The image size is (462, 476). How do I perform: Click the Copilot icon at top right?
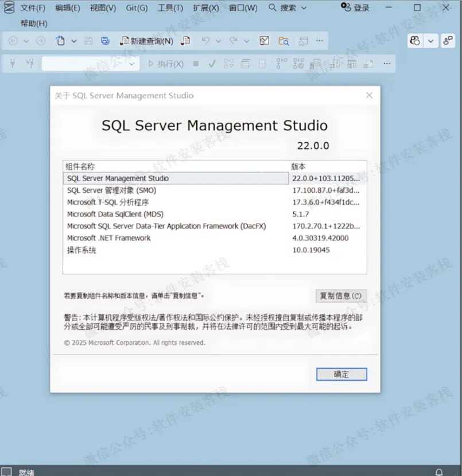(414, 41)
